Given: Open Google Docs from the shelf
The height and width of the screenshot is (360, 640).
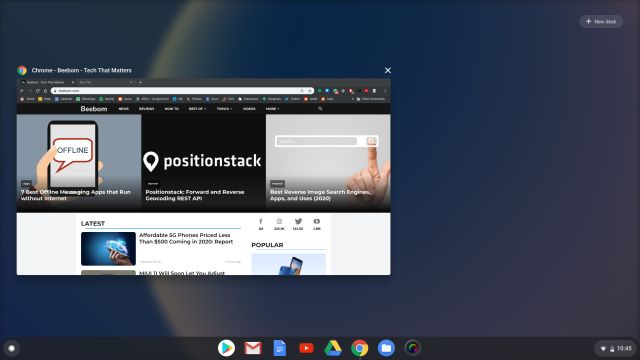Looking at the screenshot, I should point(280,348).
